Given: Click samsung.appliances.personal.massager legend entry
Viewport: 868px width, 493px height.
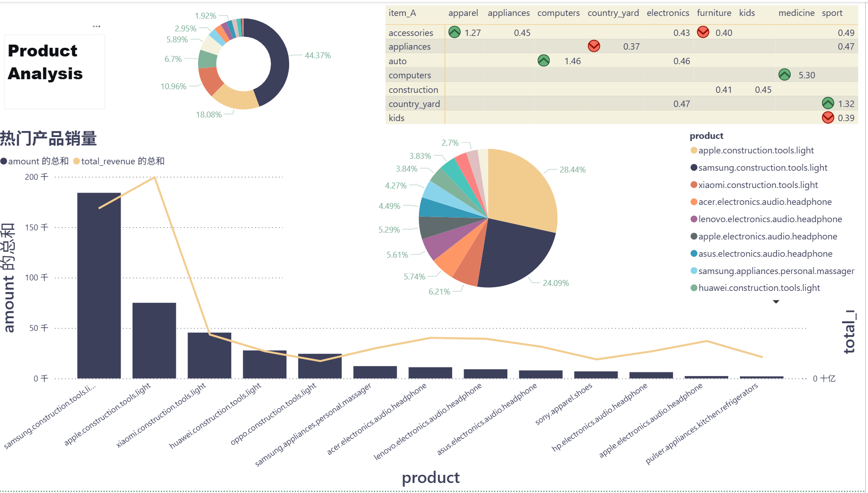Looking at the screenshot, I should (x=772, y=271).
